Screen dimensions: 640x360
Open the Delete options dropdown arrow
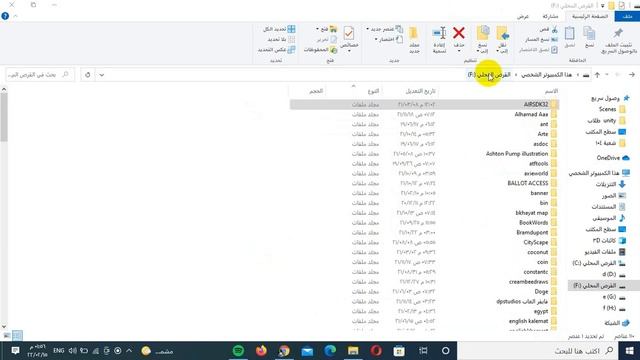[x=459, y=51]
